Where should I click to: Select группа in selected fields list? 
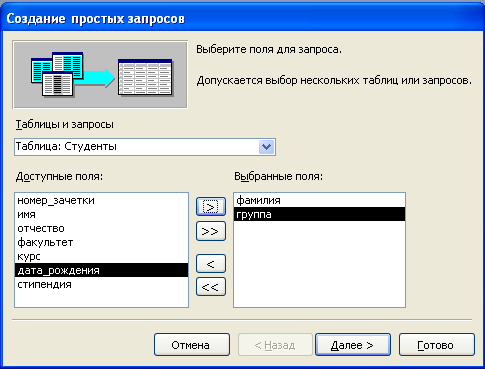click(x=319, y=214)
